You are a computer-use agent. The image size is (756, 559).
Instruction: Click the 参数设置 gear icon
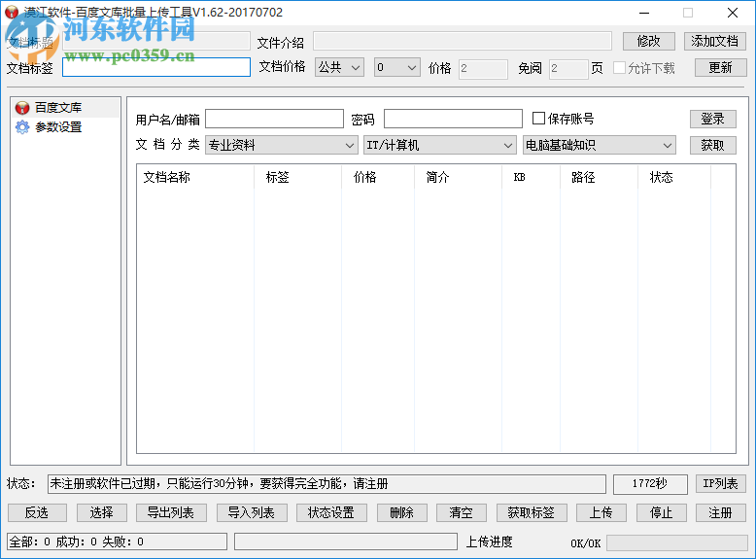click(x=22, y=127)
